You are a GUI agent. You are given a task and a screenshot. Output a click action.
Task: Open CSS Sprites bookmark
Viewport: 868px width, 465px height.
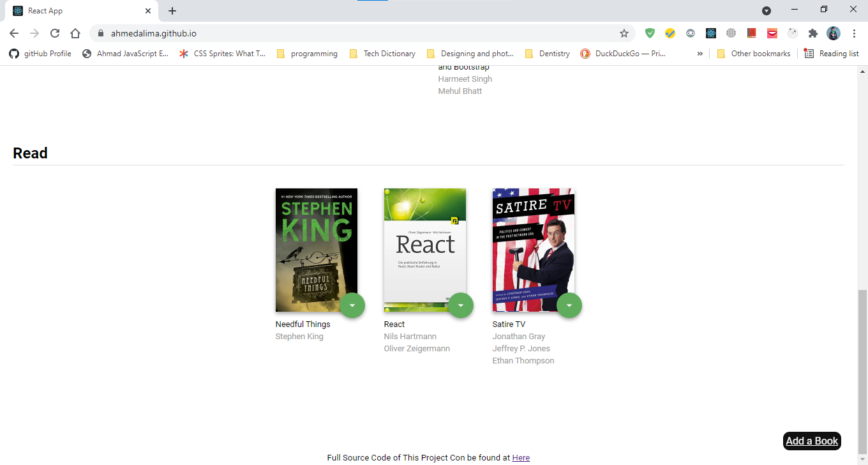pyautogui.click(x=223, y=54)
